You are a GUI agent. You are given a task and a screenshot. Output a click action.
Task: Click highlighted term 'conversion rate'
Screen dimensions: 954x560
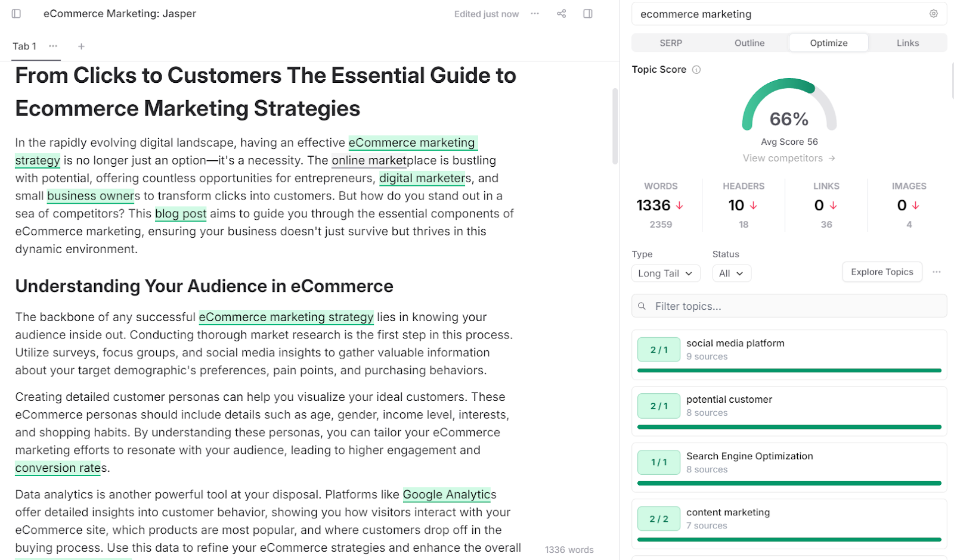(58, 468)
